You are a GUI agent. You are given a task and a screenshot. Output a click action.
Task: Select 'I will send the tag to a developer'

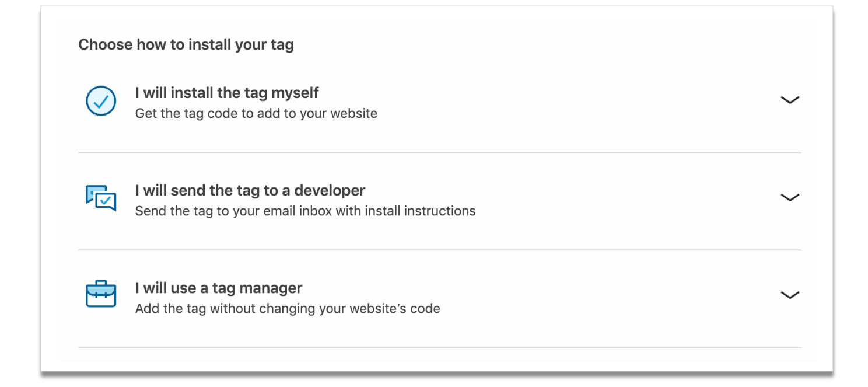click(250, 190)
